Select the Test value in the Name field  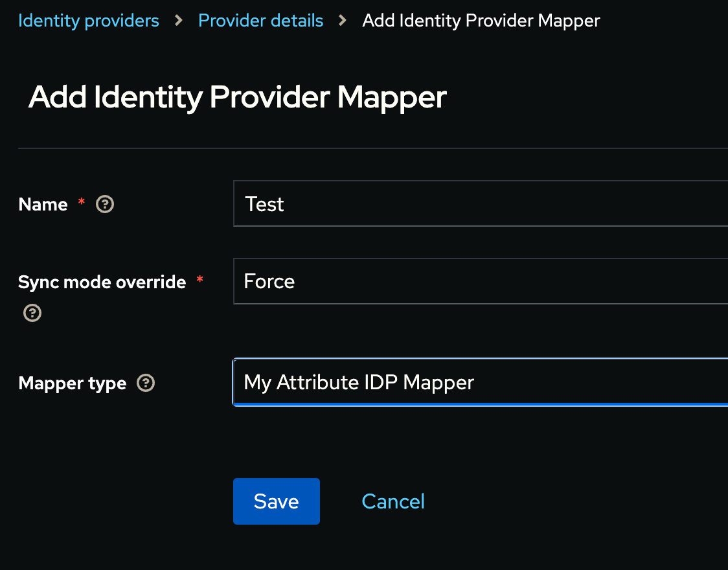(264, 203)
